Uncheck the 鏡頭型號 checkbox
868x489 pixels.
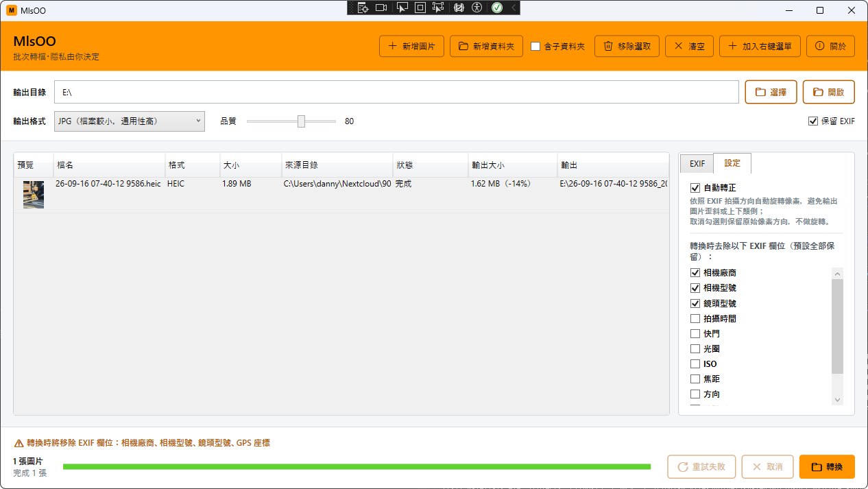point(695,303)
